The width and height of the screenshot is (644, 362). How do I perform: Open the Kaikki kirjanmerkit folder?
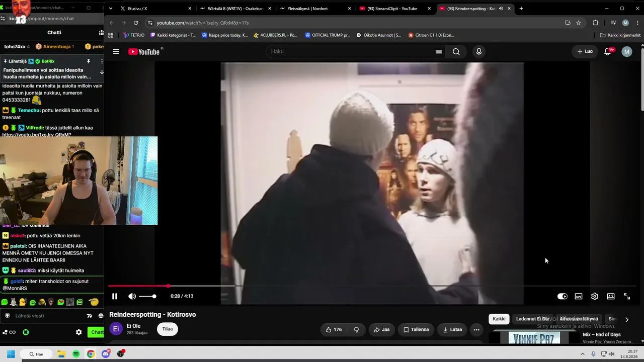click(x=620, y=35)
